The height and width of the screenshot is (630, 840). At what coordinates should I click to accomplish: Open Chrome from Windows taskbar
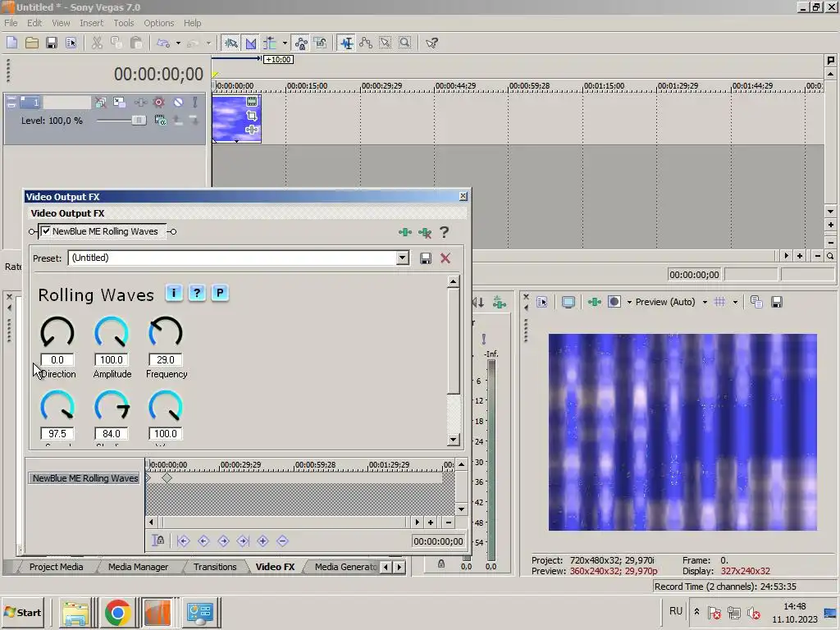point(118,612)
